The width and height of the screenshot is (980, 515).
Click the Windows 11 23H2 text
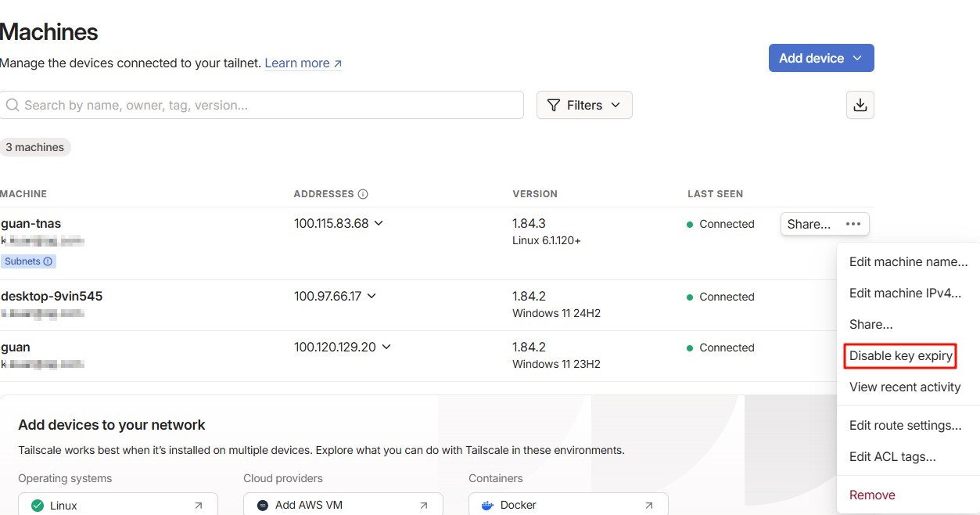[x=556, y=364]
